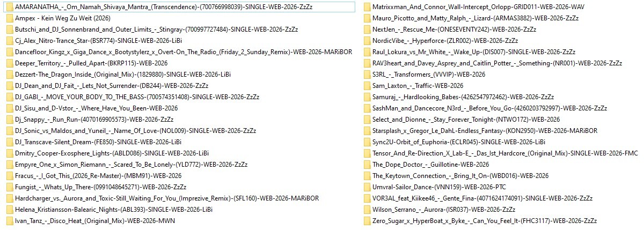
Task: Click folder icon of Butschi and DJ Sonnenbrand
Action: (10, 29)
